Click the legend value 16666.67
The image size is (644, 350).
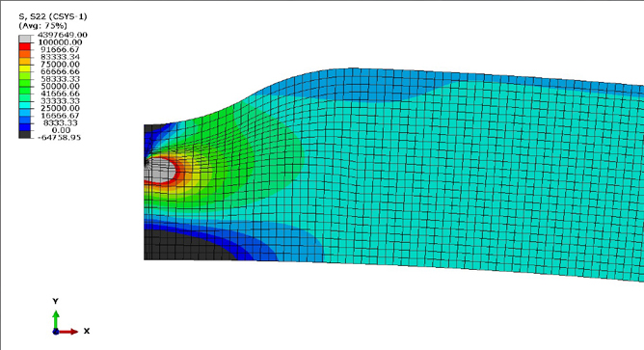pos(60,116)
